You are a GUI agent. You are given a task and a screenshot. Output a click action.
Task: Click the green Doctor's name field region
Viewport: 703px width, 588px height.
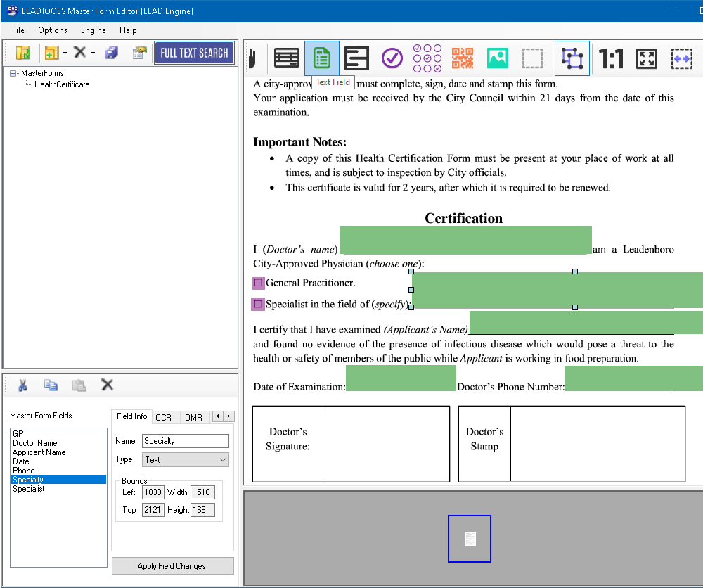point(465,241)
